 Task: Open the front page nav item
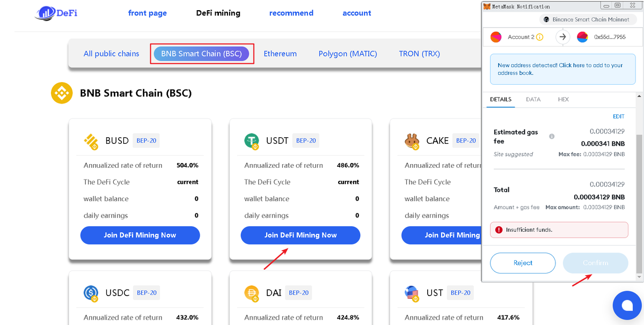point(148,13)
